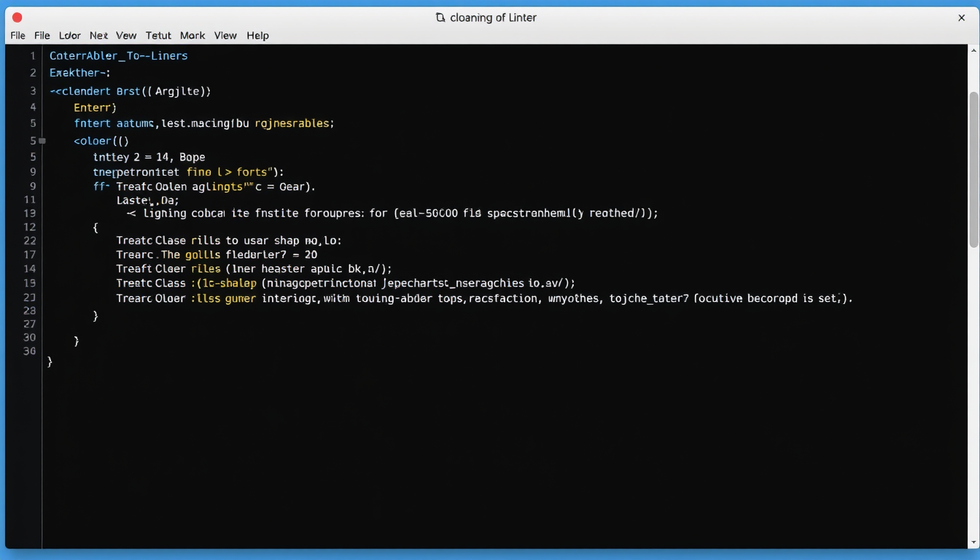This screenshot has height=560, width=980.
Task: Click the code text 'Brst(( Argjlte))'
Action: click(163, 91)
